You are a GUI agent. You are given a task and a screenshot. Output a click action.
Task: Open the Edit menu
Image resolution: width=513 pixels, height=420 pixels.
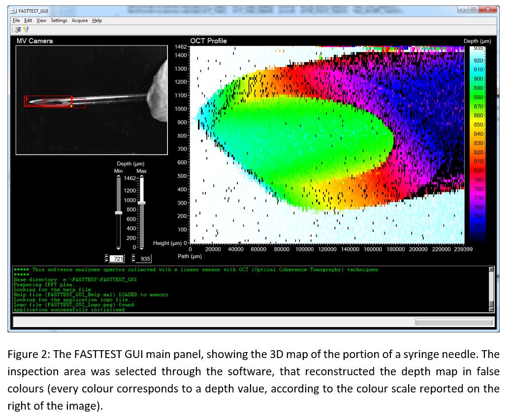click(28, 21)
